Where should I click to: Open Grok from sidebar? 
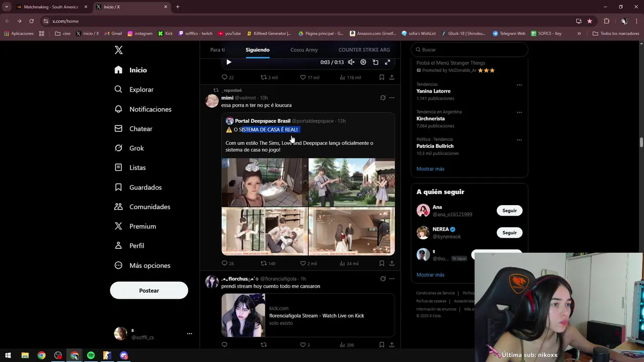click(129, 148)
